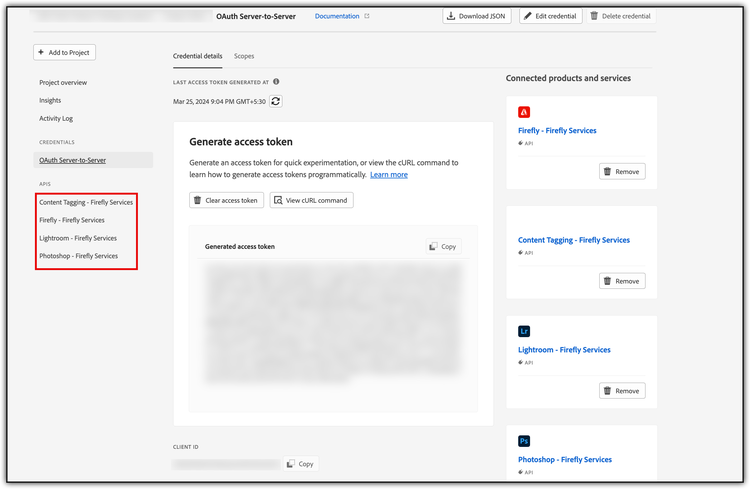Remove the Content Tagging service
The width and height of the screenshot is (750, 489).
point(622,281)
